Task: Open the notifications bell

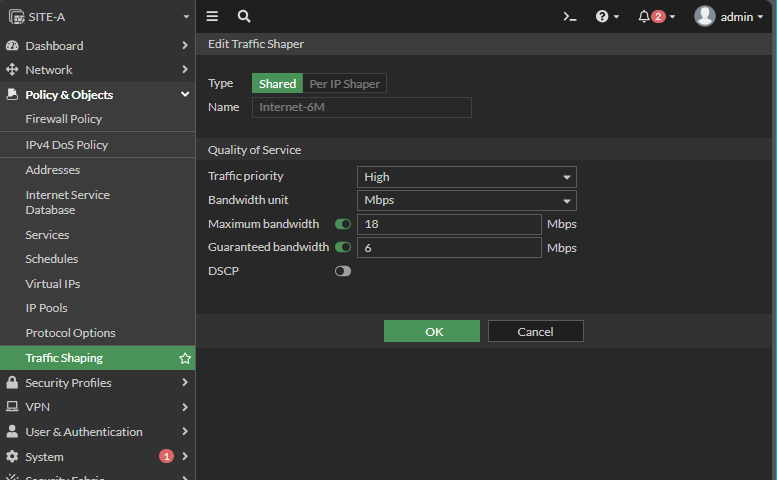Action: click(x=650, y=17)
